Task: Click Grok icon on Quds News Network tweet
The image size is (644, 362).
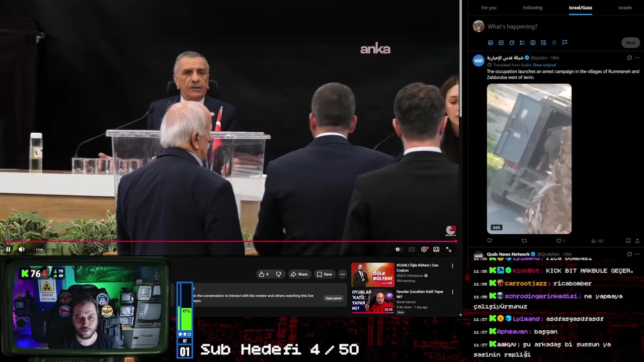Action: [x=629, y=254]
